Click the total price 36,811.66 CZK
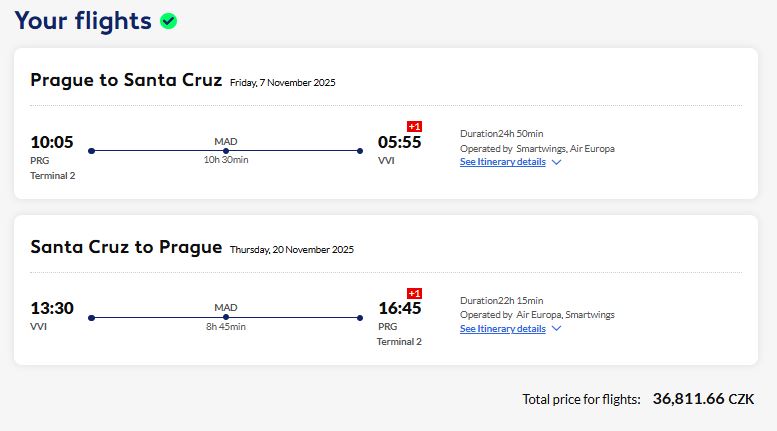777x431 pixels. (703, 399)
